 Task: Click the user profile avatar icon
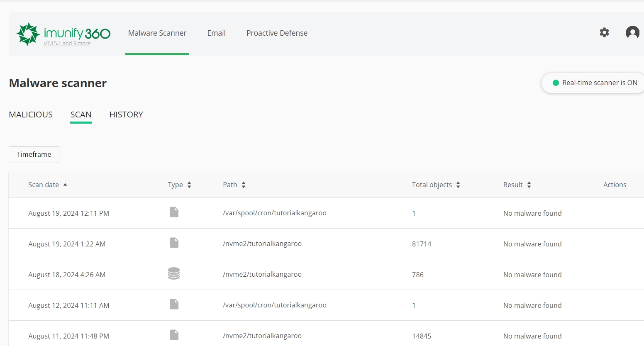click(x=632, y=32)
